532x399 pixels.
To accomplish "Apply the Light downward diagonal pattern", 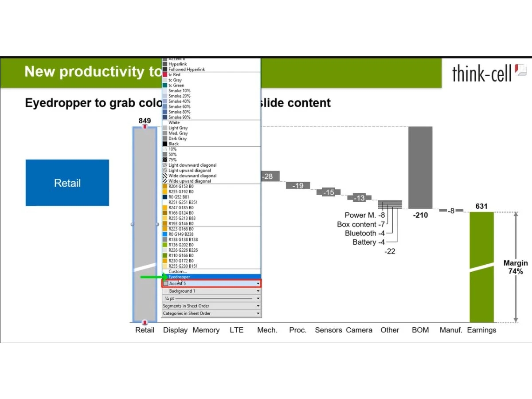I will pos(191,165).
